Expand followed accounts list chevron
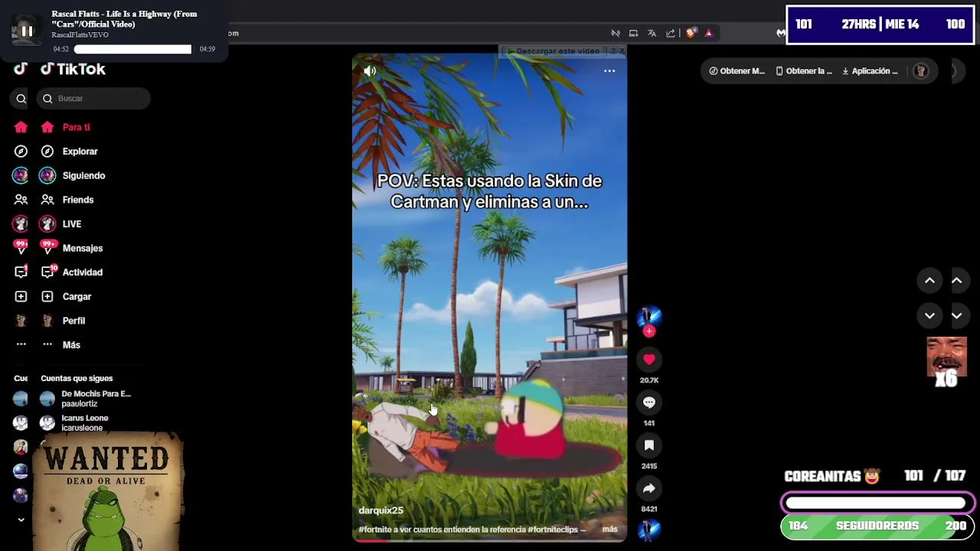The image size is (980, 551). click(x=21, y=520)
